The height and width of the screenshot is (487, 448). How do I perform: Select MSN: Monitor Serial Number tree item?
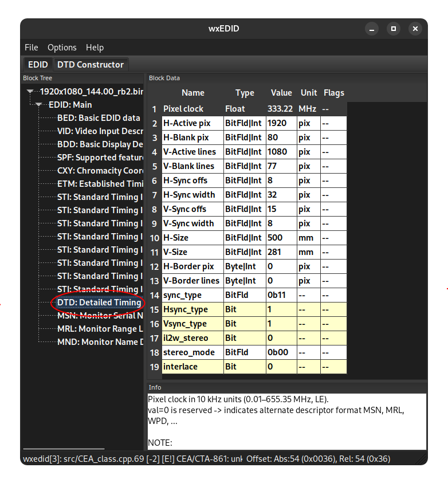pyautogui.click(x=100, y=316)
